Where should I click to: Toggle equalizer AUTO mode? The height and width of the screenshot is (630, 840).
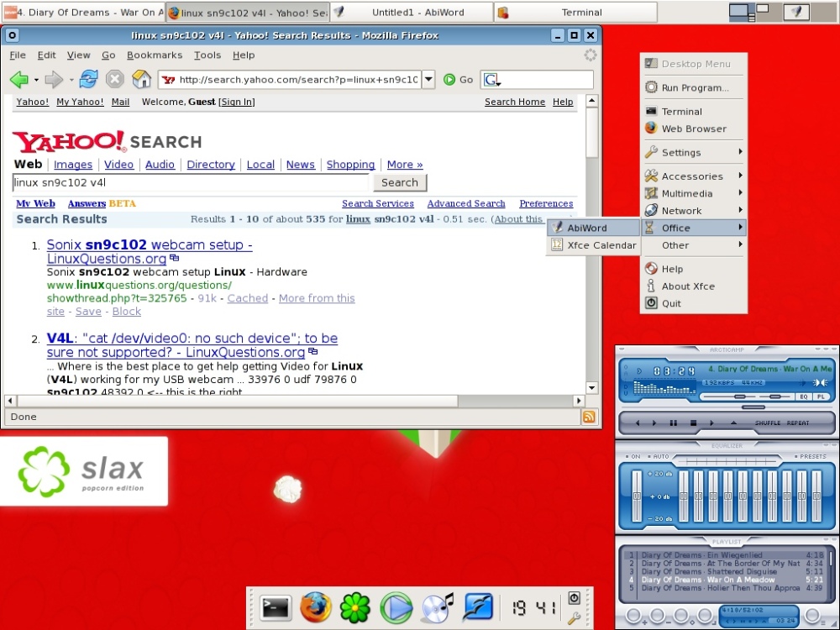659,456
